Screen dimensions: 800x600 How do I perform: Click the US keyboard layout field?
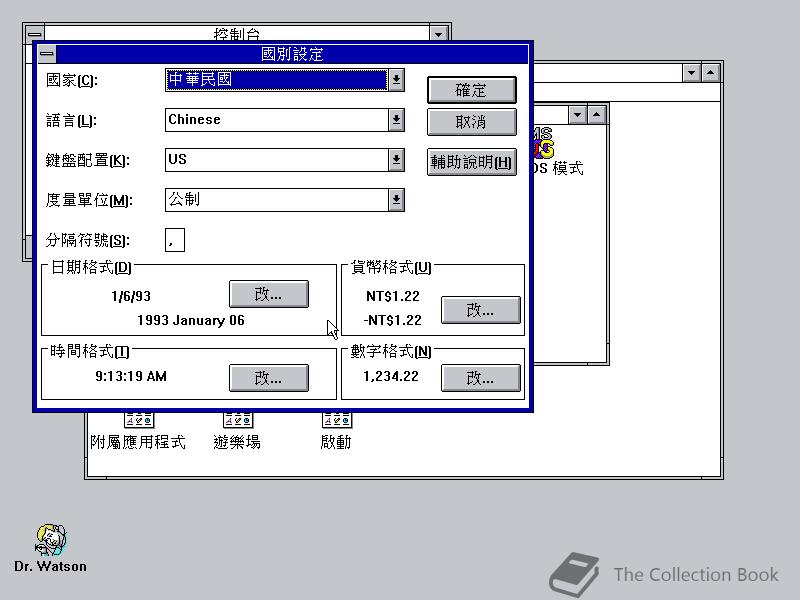[x=277, y=160]
